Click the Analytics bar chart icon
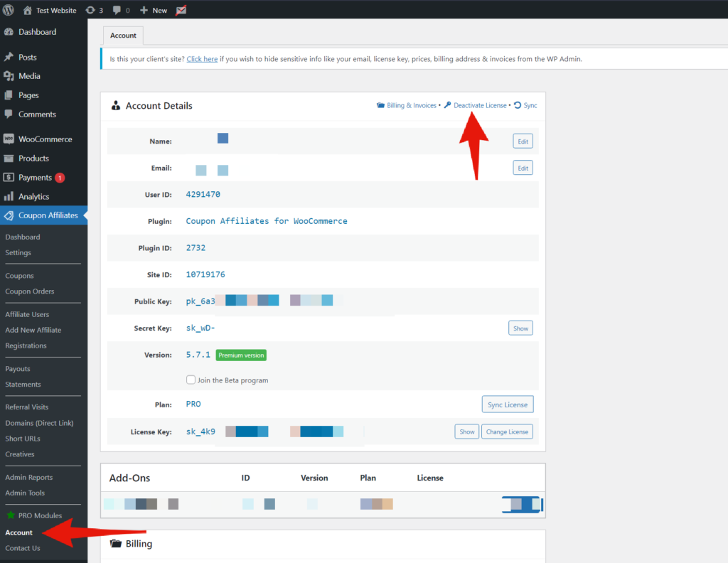 click(9, 196)
